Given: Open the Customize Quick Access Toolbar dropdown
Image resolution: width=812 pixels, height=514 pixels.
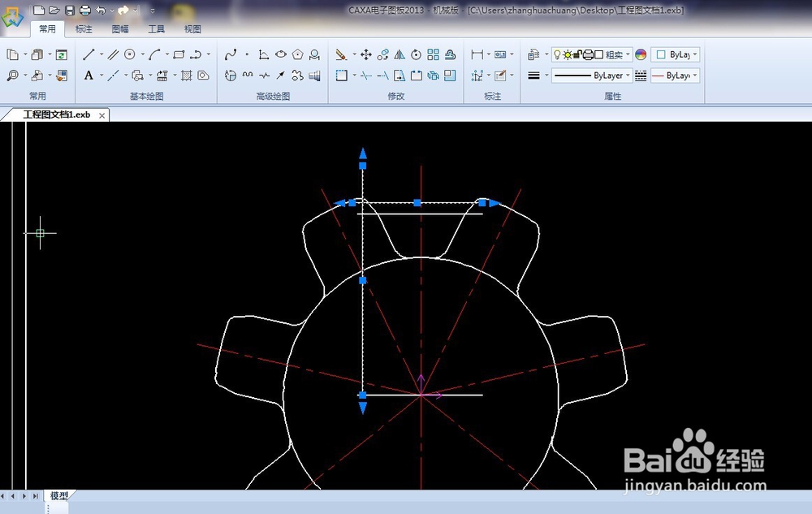Looking at the screenshot, I should pos(153,11).
